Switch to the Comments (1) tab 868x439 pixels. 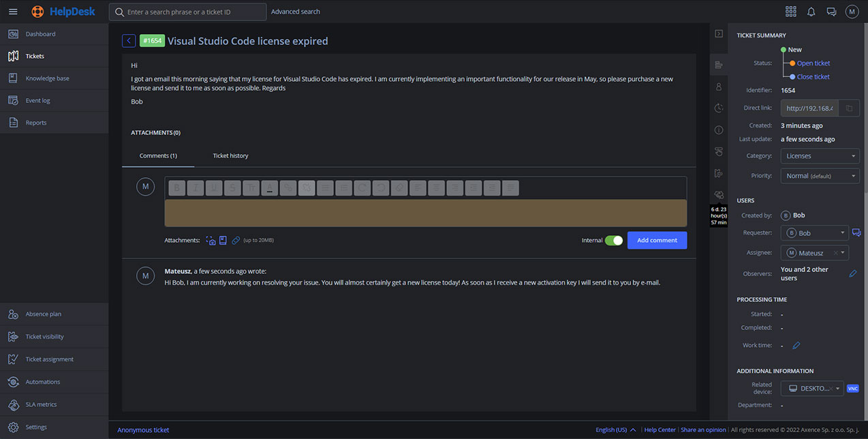pos(158,156)
